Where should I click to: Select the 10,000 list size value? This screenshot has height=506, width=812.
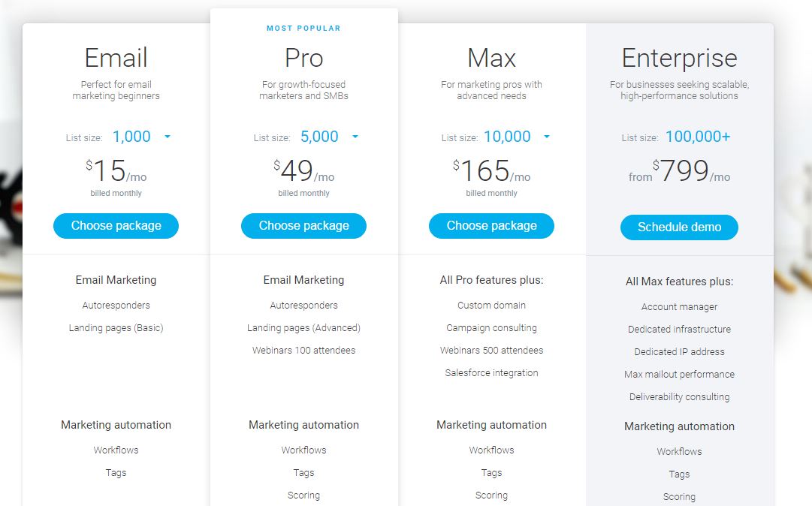coord(508,137)
